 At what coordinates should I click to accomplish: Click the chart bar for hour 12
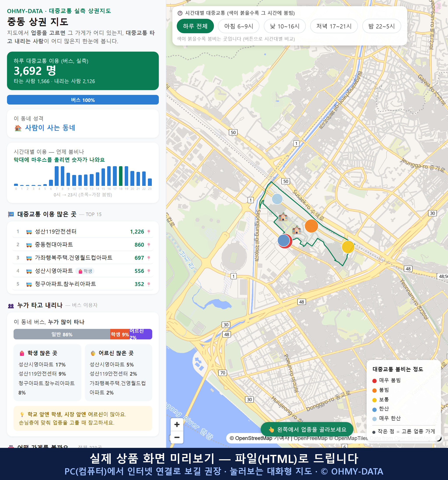coord(86,180)
